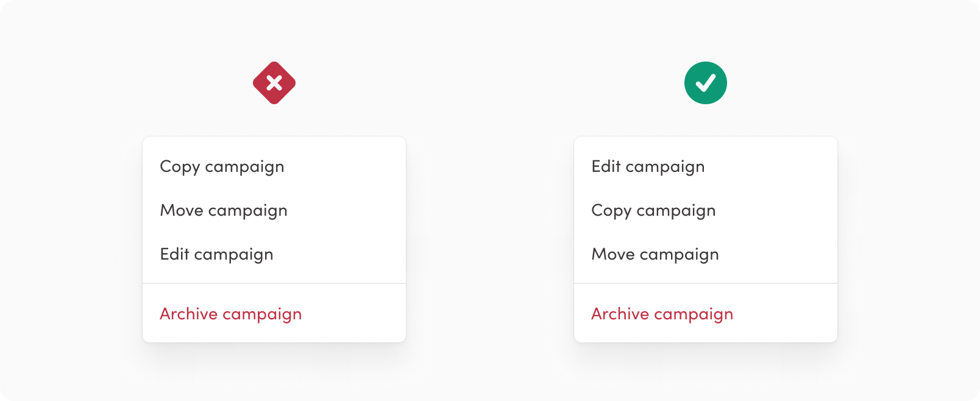
Task: Click the white cross inside the red diamond
Action: pyautogui.click(x=274, y=83)
